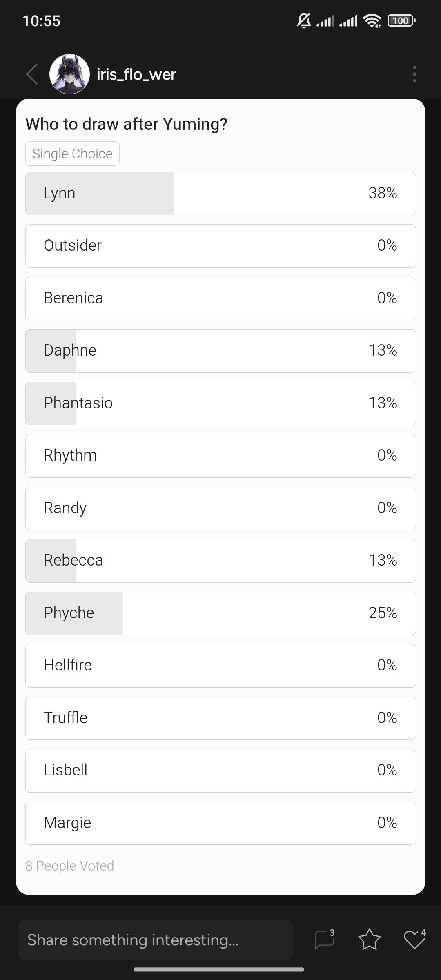Tap the muted notification bell icon

[303, 20]
